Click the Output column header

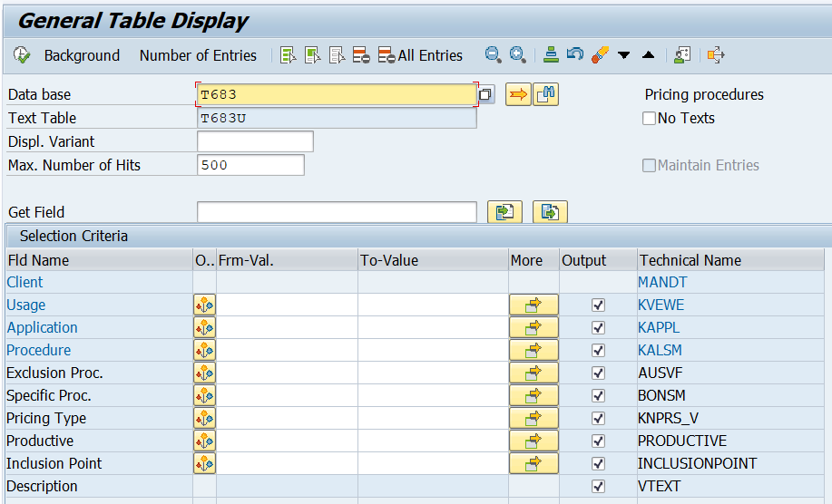(x=598, y=260)
